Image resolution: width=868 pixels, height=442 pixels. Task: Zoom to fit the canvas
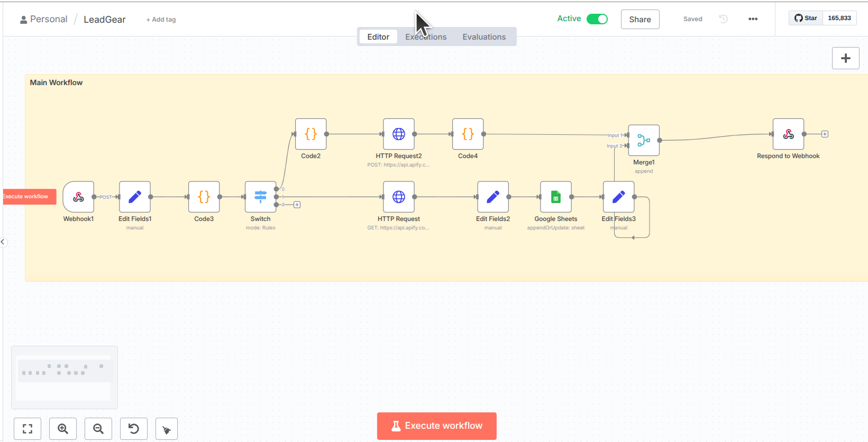[28, 429]
